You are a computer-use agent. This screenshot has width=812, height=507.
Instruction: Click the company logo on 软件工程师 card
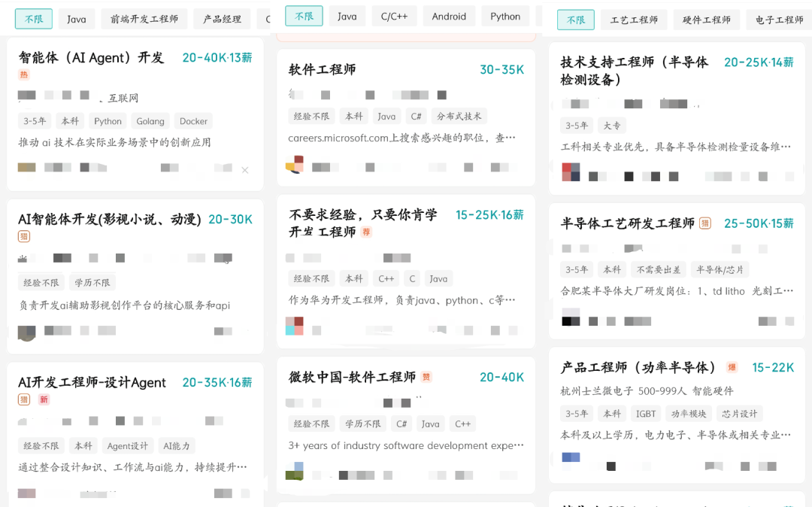click(293, 165)
